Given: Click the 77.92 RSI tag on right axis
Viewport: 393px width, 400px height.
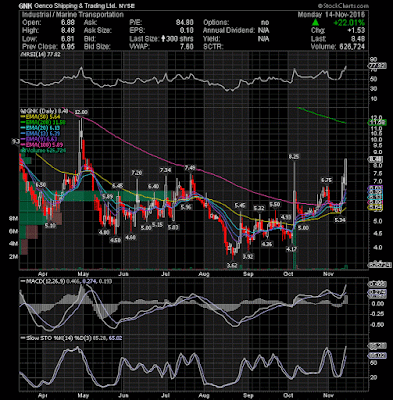Looking at the screenshot, I should pos(377,66).
